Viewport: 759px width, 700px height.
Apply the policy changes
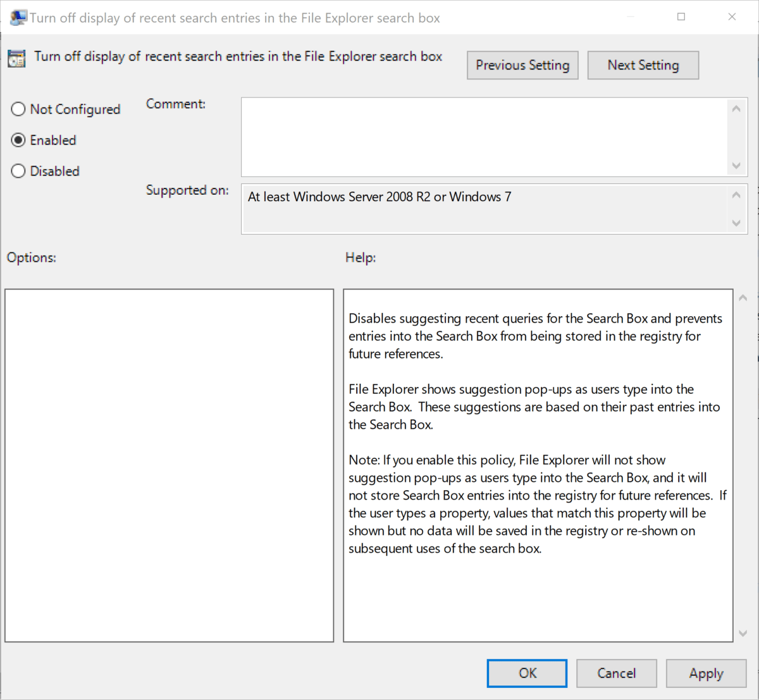pyautogui.click(x=706, y=673)
